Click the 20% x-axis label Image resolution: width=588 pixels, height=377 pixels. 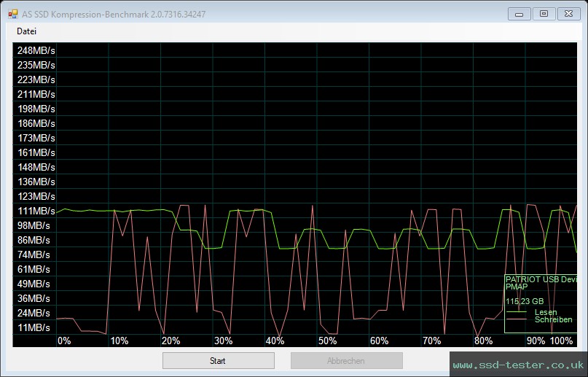[x=171, y=341]
